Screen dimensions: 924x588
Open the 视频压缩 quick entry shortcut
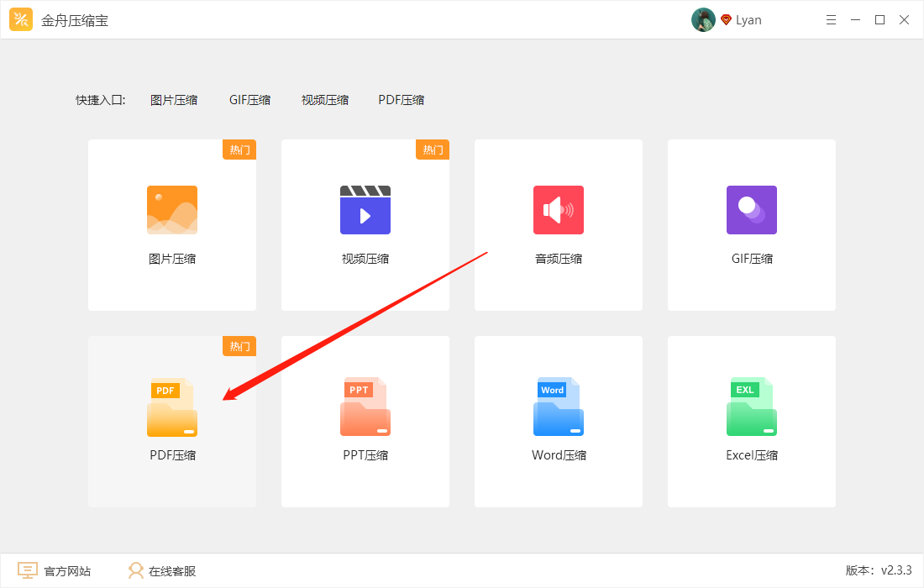pyautogui.click(x=325, y=99)
